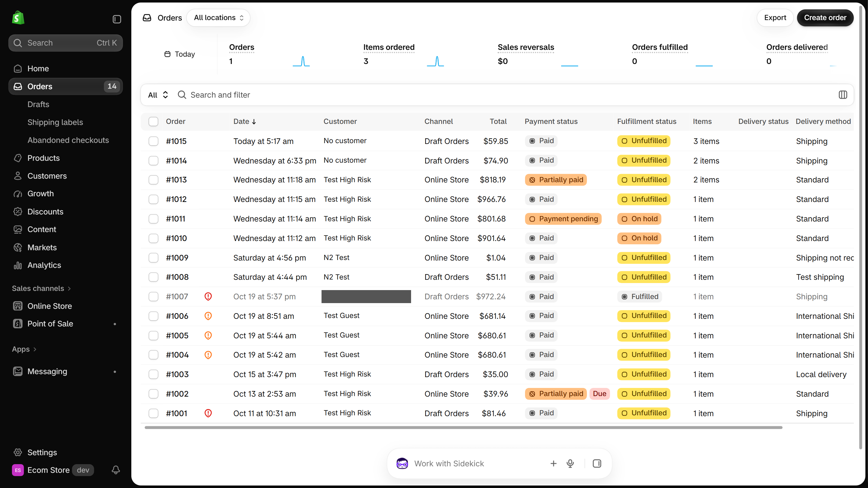Screen dimensions: 868x488
Task: Toggle the select-all orders checkbox
Action: (x=153, y=121)
